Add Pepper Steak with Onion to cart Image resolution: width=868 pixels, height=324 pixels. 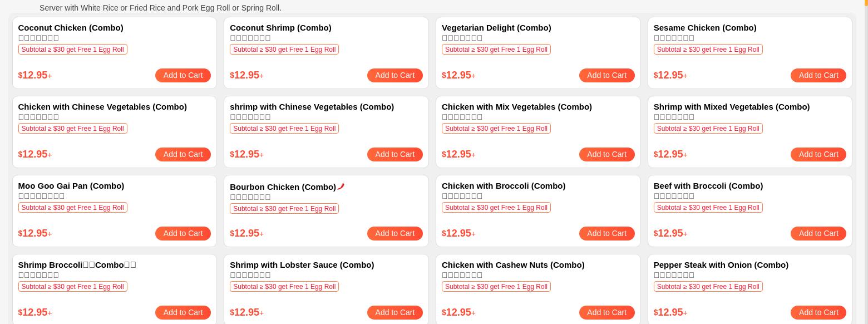818,312
